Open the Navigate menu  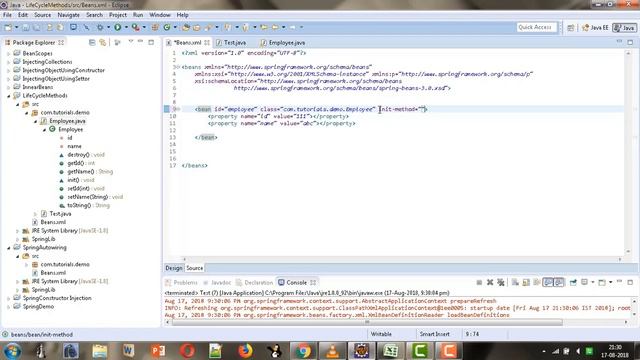(69, 15)
